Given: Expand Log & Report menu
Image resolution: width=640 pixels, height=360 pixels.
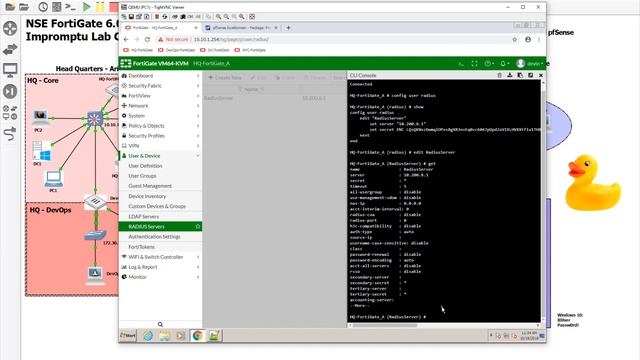Looking at the screenshot, I should 160,267.
